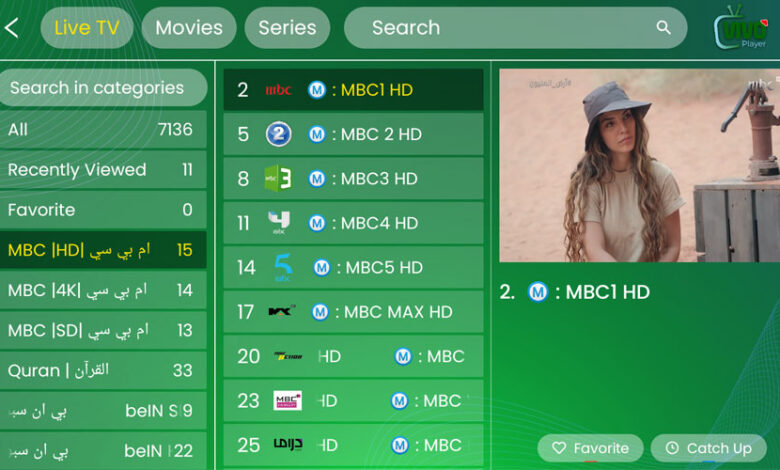
Task: Select the MBC5 channel logo
Action: [x=281, y=267]
